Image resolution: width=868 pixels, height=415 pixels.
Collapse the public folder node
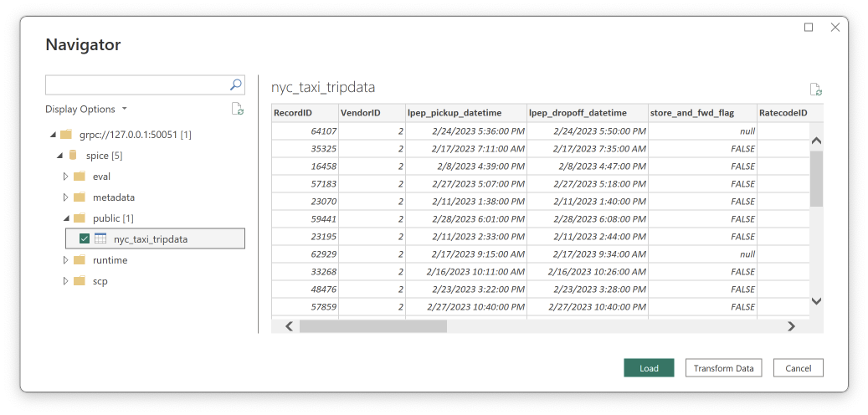(x=66, y=218)
